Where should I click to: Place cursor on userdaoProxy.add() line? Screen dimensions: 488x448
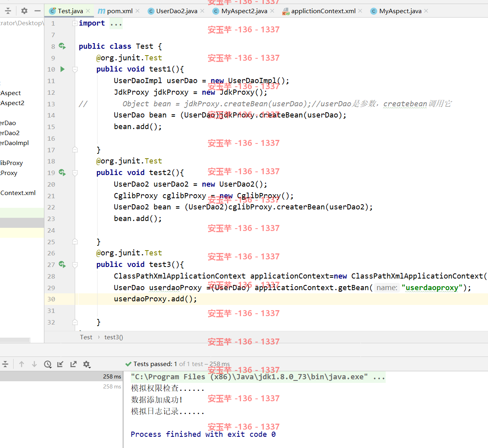[x=155, y=299]
